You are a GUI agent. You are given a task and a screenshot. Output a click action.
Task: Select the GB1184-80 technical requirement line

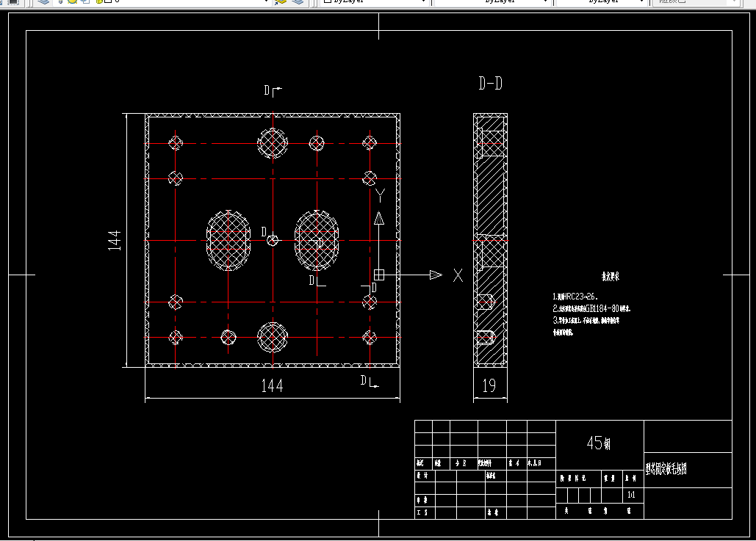pyautogui.click(x=591, y=309)
